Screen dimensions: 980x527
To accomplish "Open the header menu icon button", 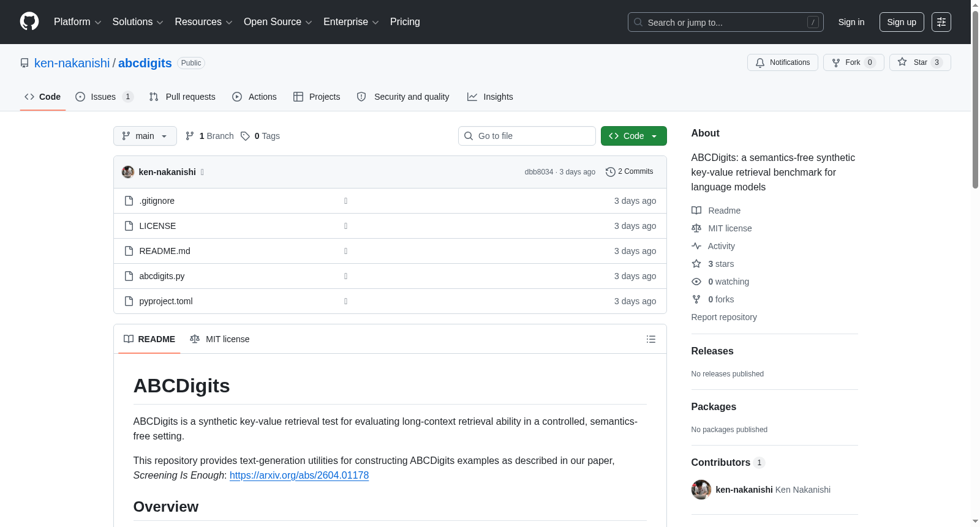I will tap(941, 22).
